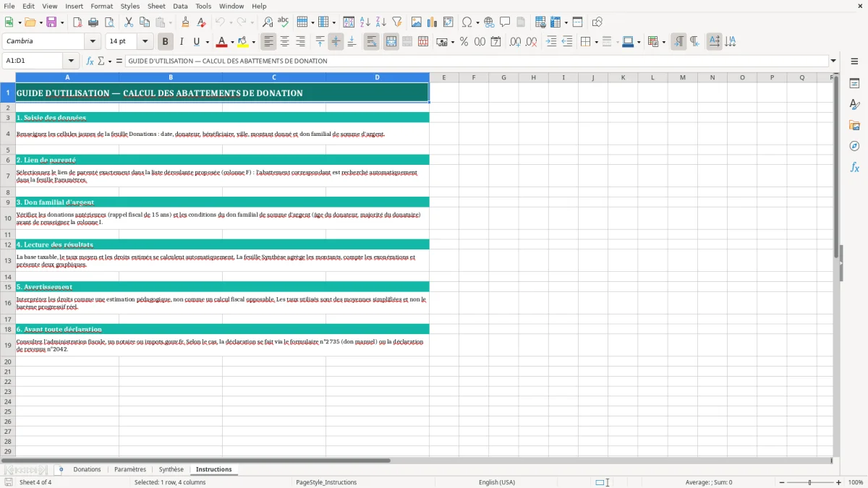
Task: Click the Sort Descending icon
Action: pyautogui.click(x=380, y=22)
